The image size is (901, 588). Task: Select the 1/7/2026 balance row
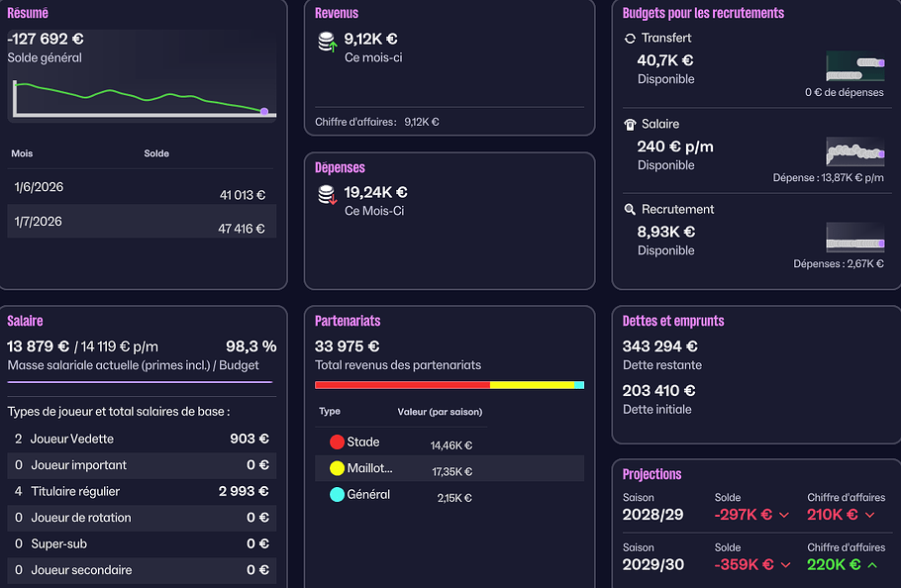tap(142, 221)
